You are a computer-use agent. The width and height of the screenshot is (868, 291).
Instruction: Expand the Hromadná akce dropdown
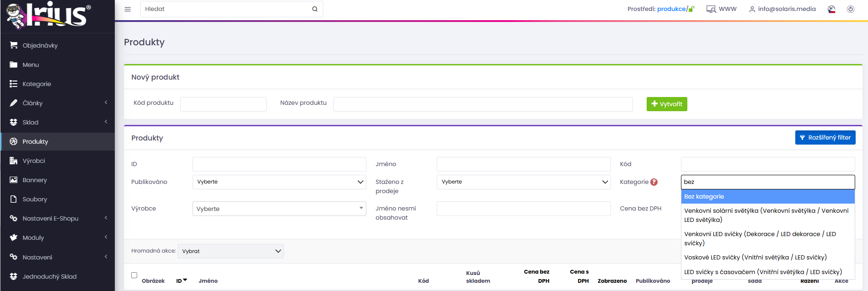tap(230, 251)
